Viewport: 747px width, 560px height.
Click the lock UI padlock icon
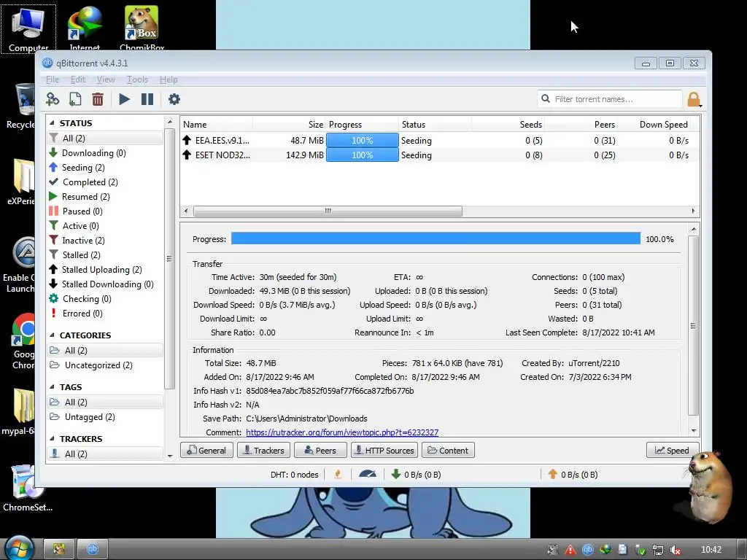coord(694,99)
